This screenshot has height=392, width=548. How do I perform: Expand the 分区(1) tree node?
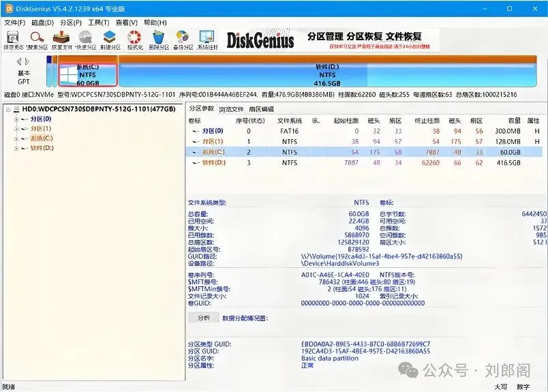tap(16, 129)
